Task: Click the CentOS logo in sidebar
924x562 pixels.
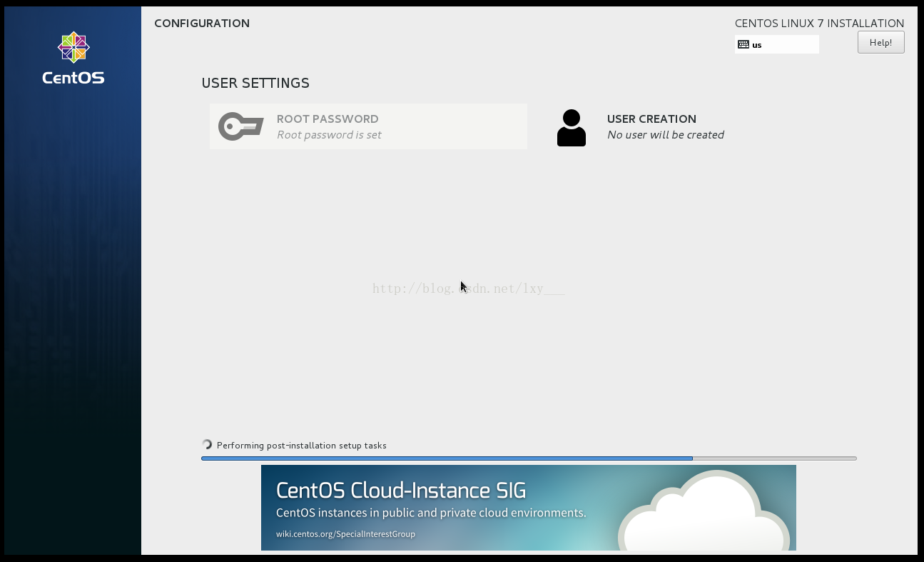Action: pyautogui.click(x=73, y=58)
